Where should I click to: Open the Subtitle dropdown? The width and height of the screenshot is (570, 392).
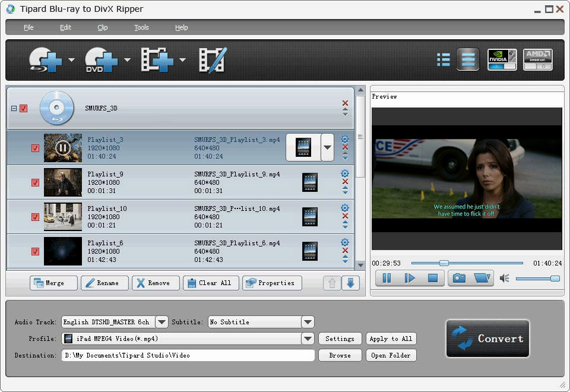308,322
